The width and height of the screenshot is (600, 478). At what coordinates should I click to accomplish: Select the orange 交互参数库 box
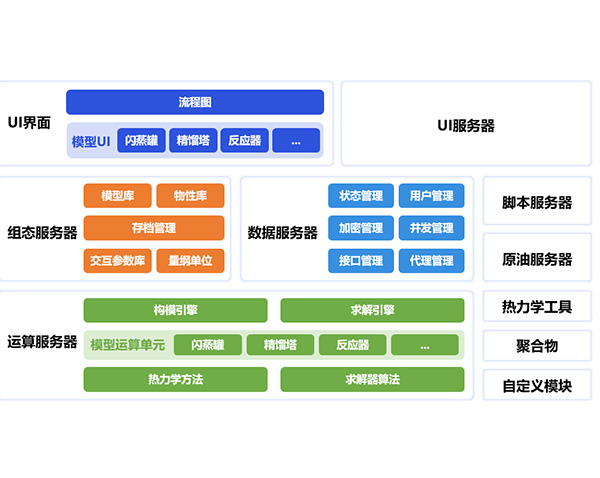pyautogui.click(x=117, y=261)
